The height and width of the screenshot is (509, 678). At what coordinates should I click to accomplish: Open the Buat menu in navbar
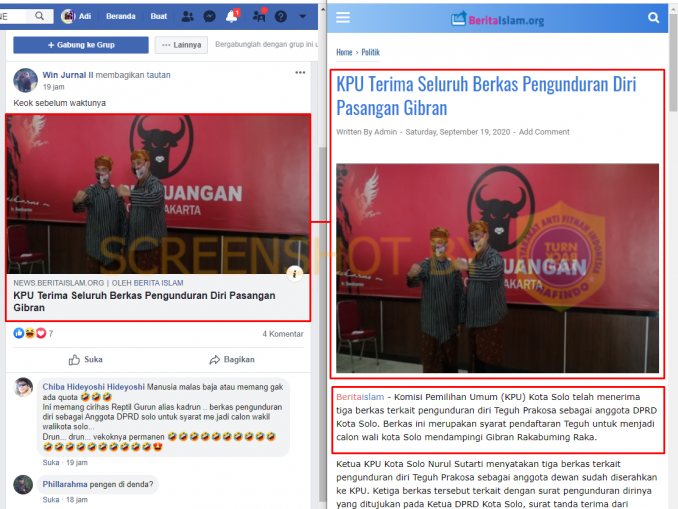tap(158, 16)
